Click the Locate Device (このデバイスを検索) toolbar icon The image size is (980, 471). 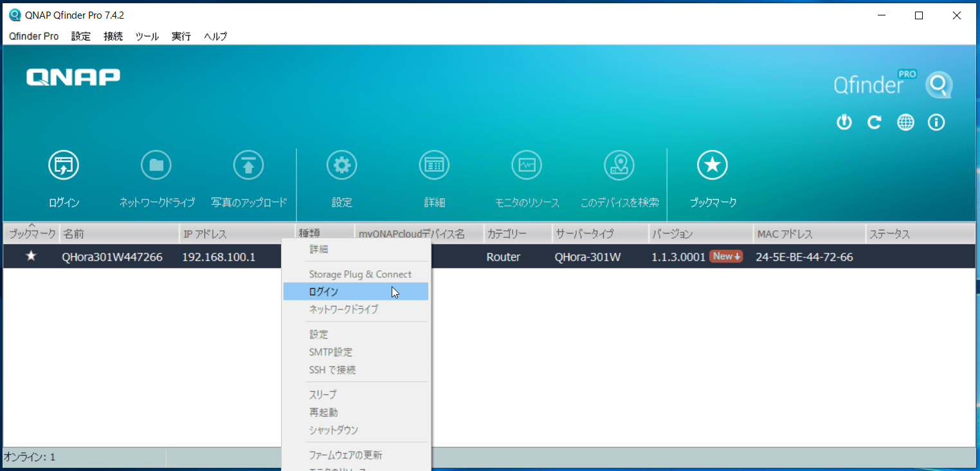(619, 166)
